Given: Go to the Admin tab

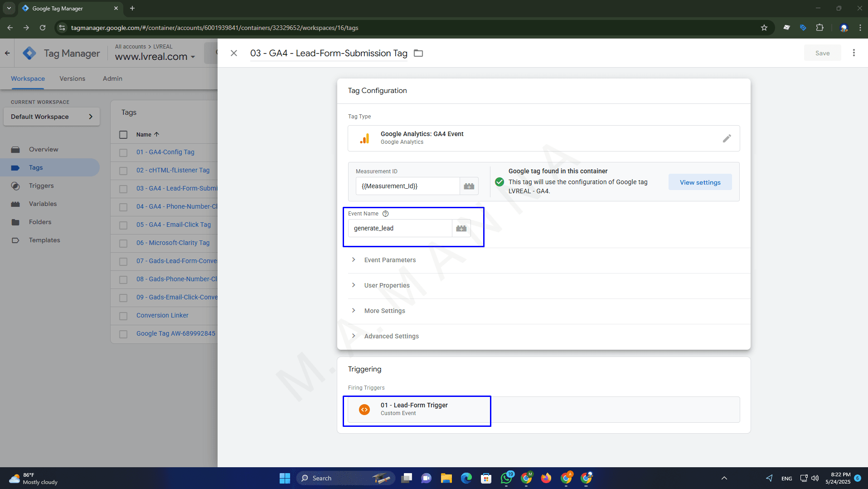Looking at the screenshot, I should (112, 78).
